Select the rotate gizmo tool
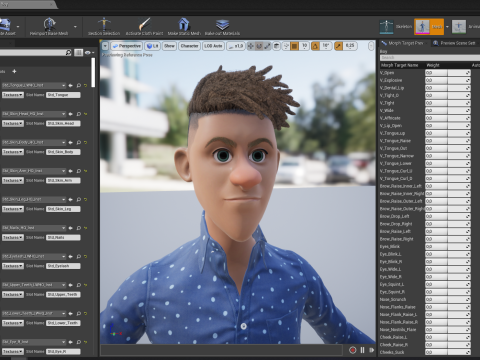The width and height of the screenshot is (480, 360). (x=259, y=46)
